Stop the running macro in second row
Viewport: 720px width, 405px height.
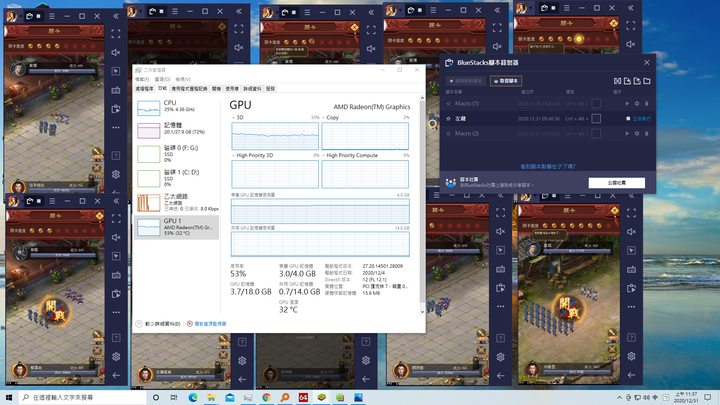[628, 118]
